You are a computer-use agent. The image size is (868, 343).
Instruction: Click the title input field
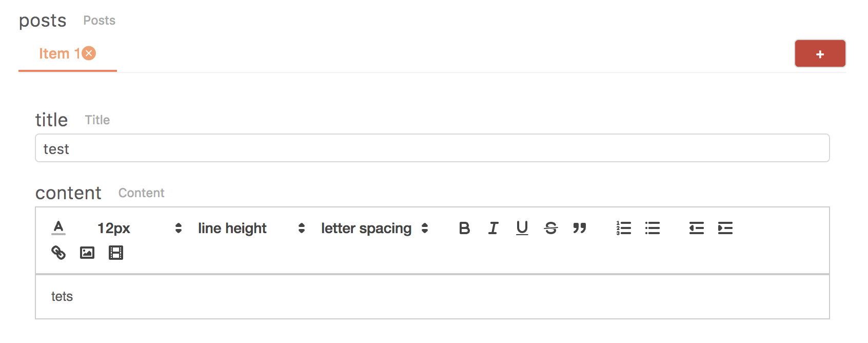click(x=432, y=148)
